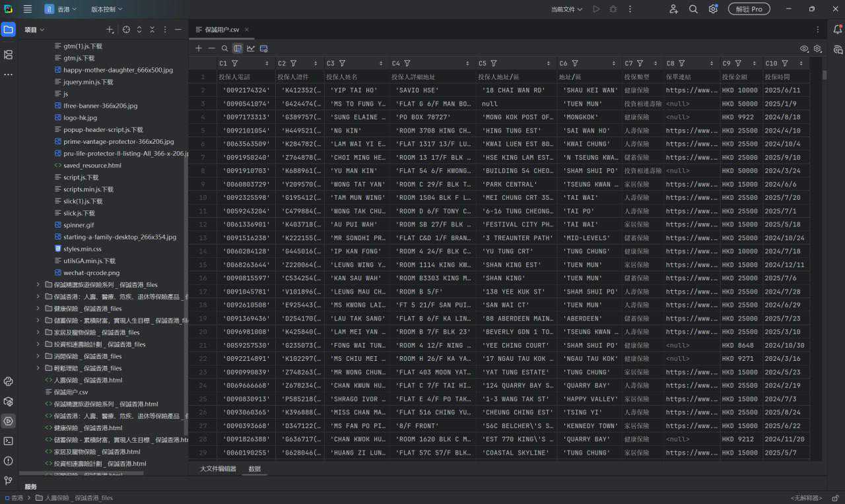Select styles.min.css in the project tree
The image size is (845, 504).
(78, 249)
